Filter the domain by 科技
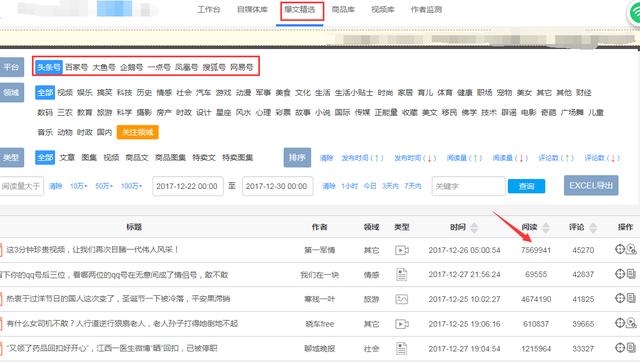 point(124,93)
